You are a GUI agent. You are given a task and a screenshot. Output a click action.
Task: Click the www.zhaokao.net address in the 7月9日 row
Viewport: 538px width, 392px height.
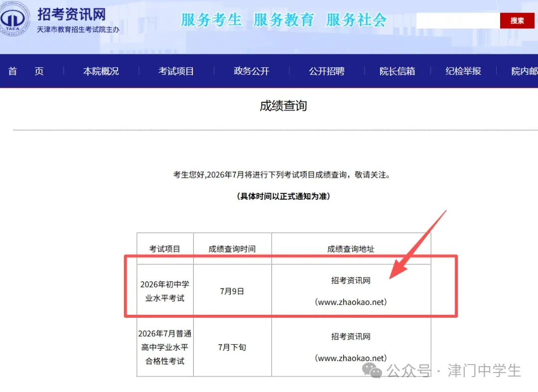coord(351,302)
